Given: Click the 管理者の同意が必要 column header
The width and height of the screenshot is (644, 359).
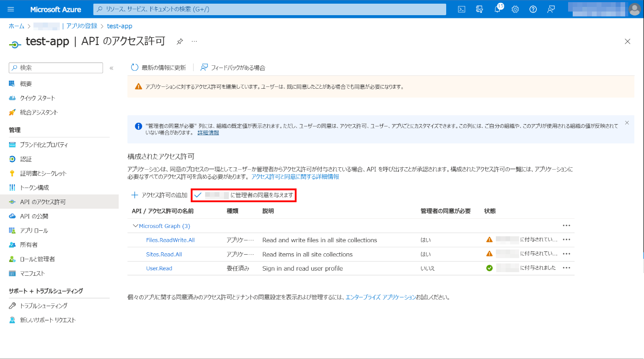Looking at the screenshot, I should tap(445, 211).
